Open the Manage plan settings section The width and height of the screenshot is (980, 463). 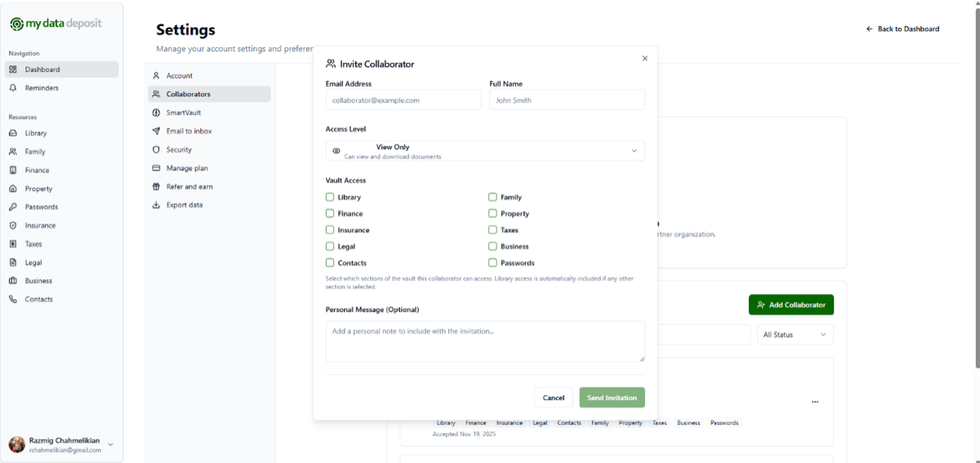pyautogui.click(x=209, y=168)
